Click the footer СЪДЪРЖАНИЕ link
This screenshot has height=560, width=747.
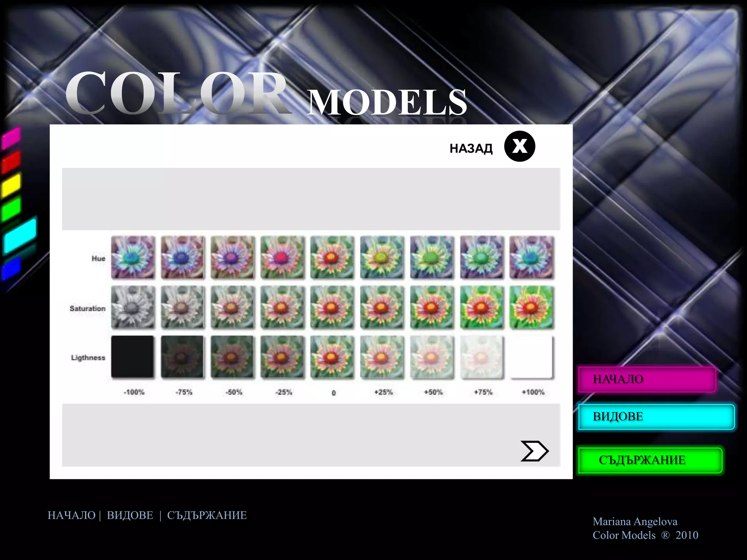207,515
